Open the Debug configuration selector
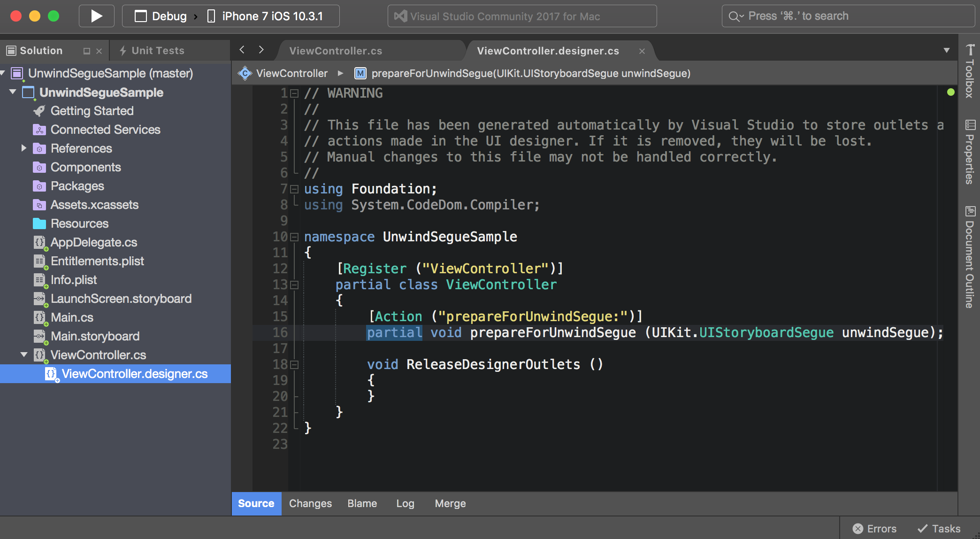Viewport: 980px width, 539px height. coord(161,16)
